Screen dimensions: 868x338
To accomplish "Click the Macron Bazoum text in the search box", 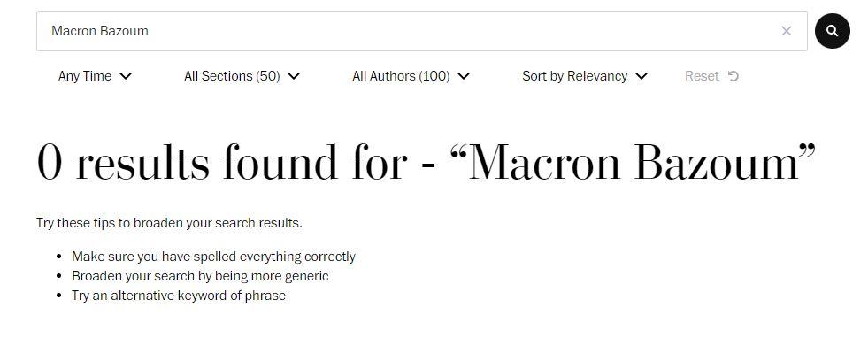I will 100,31.
